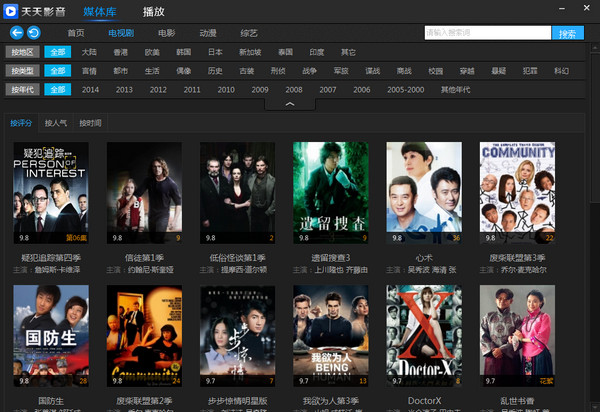The height and width of the screenshot is (412, 600).
Task: Switch to the 播放 tab
Action: pos(153,12)
